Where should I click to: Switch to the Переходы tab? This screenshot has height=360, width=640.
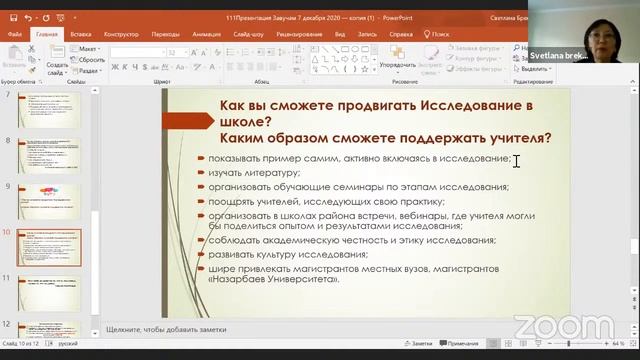[x=165, y=34]
